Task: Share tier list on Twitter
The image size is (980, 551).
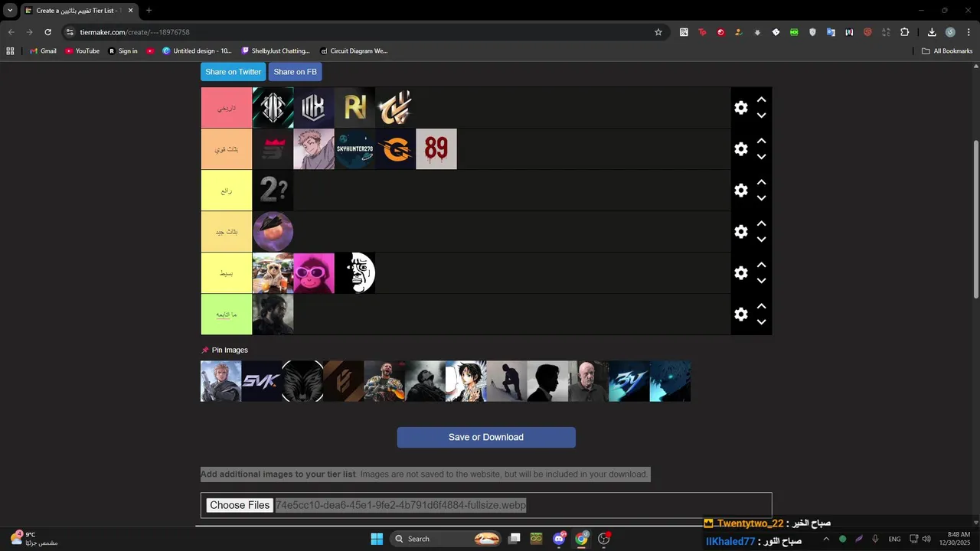Action: [x=234, y=72]
